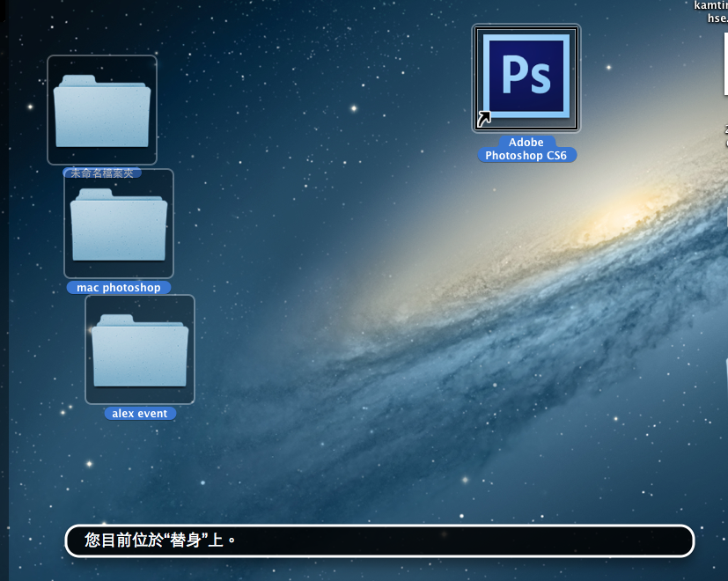Click the "alex event" folder name label
The height and width of the screenshot is (581, 728).
140,414
